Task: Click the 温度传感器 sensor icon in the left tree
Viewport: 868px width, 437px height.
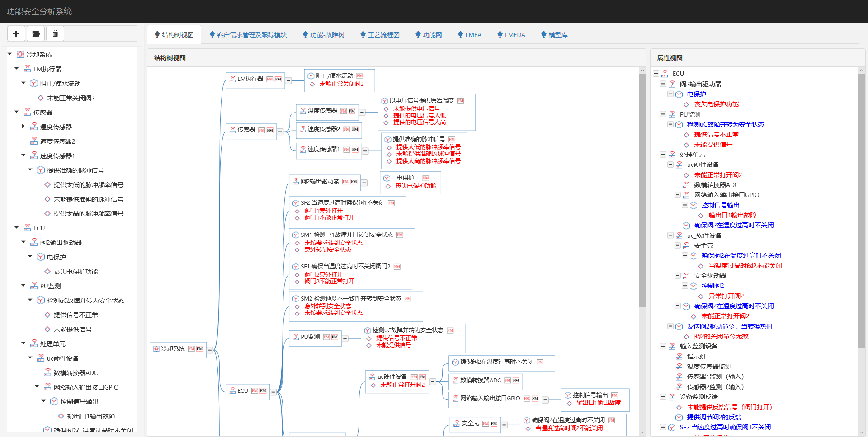Action: coord(34,127)
